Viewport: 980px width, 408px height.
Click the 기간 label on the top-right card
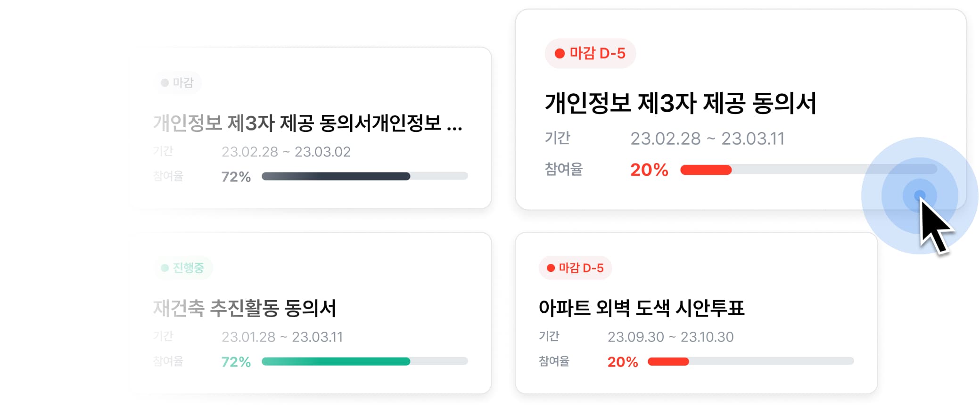tap(558, 139)
